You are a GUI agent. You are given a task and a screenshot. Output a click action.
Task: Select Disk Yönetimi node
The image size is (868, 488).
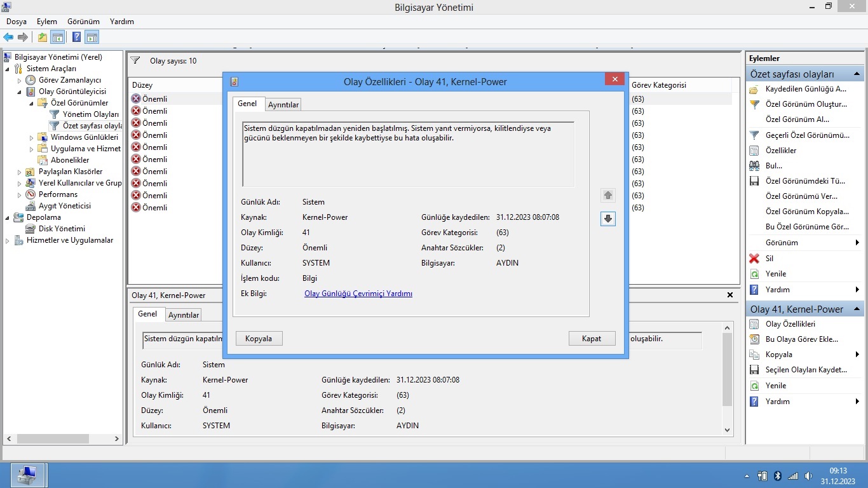62,229
